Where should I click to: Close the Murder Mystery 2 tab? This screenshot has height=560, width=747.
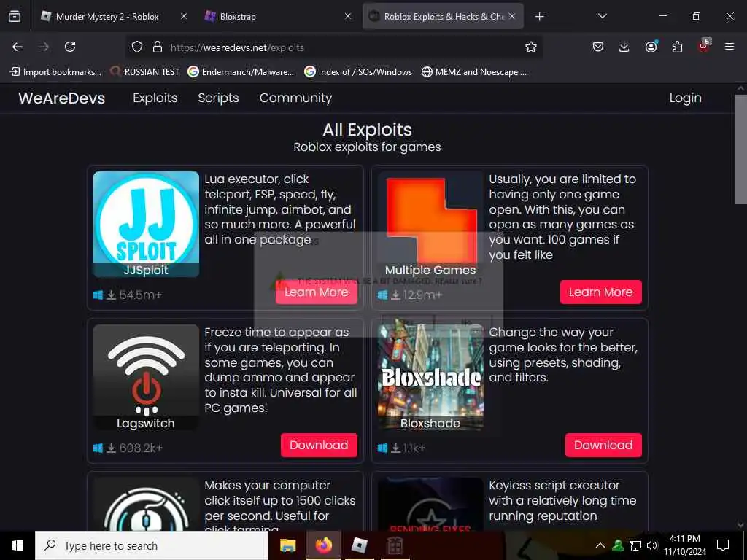184,16
